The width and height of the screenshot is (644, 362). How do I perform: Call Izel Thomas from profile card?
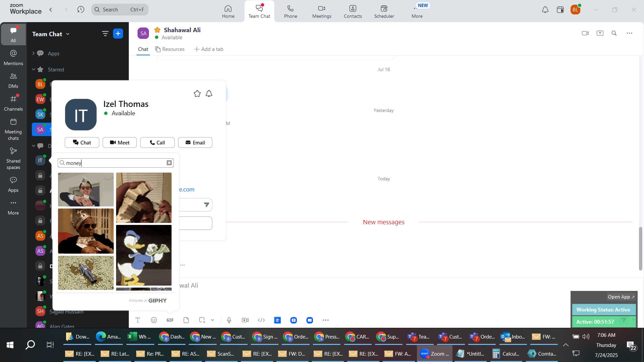157,142
